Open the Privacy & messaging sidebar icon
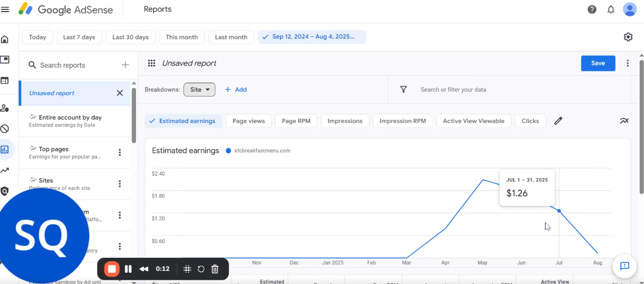The image size is (644, 284). (5, 108)
